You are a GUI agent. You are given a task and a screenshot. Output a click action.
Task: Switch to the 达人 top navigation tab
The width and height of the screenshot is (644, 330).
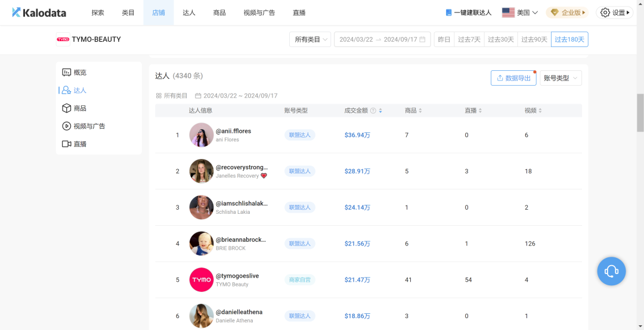pyautogui.click(x=188, y=13)
